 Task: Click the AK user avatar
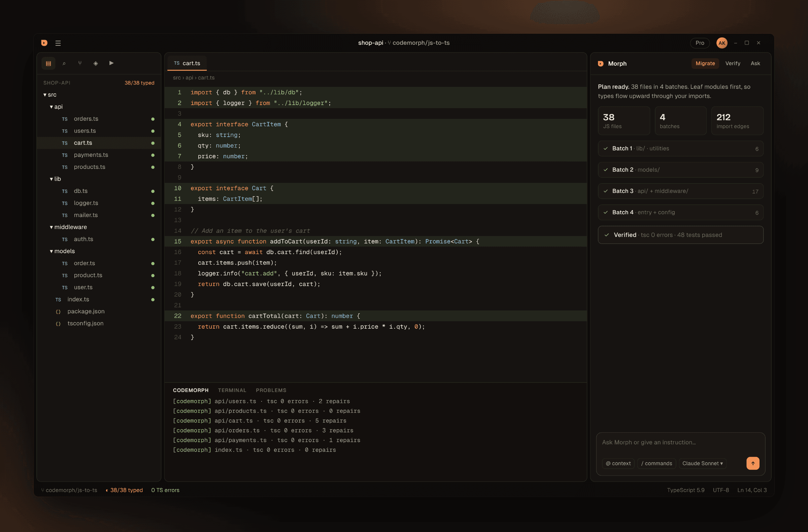pos(722,43)
